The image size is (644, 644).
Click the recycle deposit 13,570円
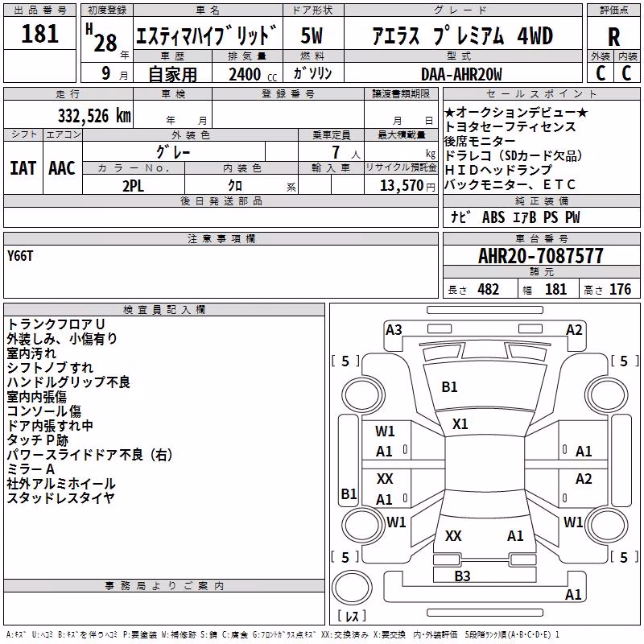(x=407, y=186)
